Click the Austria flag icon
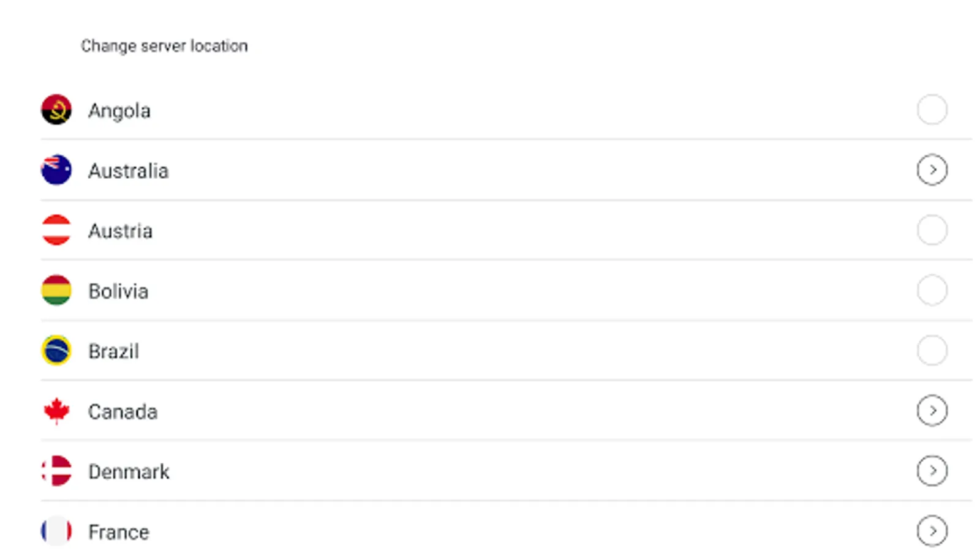 click(x=56, y=230)
